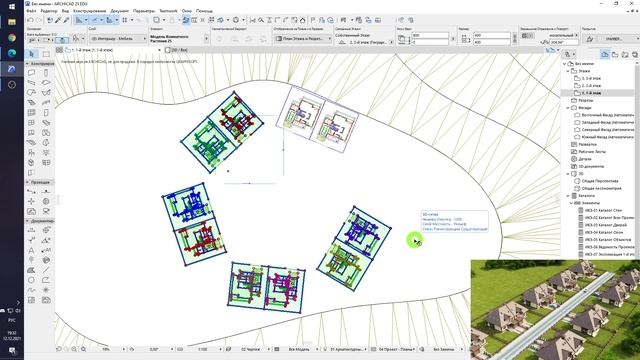
Task: Open the 'Файл' menu
Action: point(31,11)
